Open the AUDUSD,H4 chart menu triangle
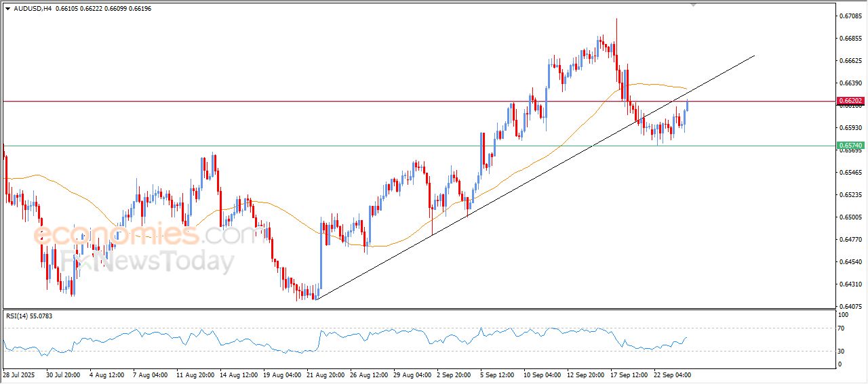This screenshot has height=384, width=868. [x=7, y=9]
